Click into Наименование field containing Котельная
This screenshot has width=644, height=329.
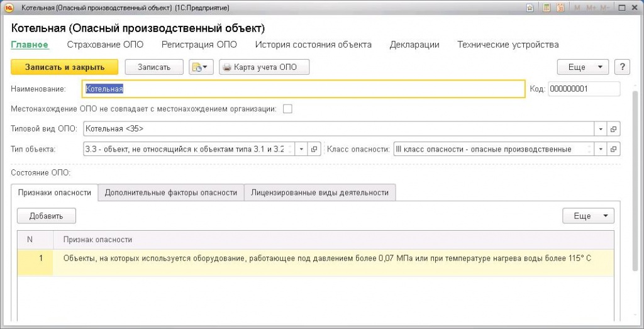point(304,89)
